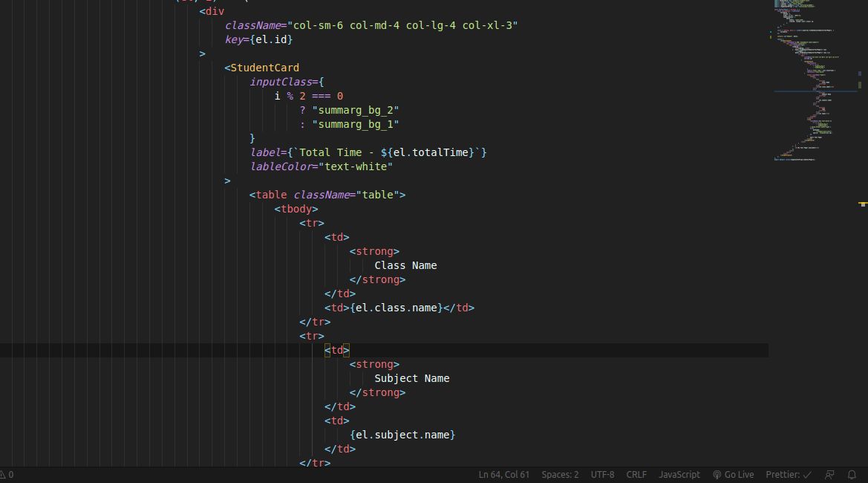Place cursor on the StudentCard component name
The image size is (868, 483).
264,68
